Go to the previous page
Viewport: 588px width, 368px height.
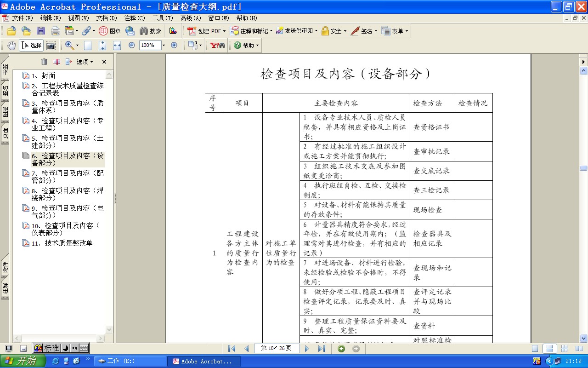tap(247, 349)
